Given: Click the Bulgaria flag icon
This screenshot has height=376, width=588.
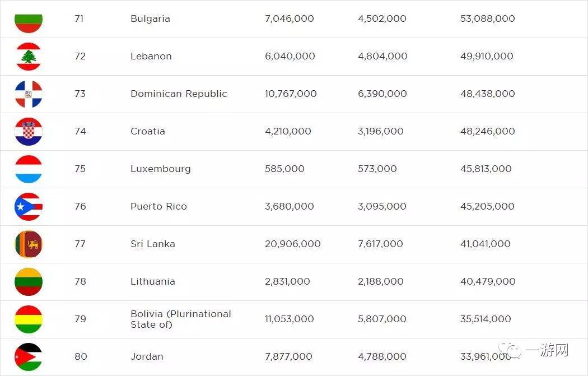Looking at the screenshot, I should 29,19.
